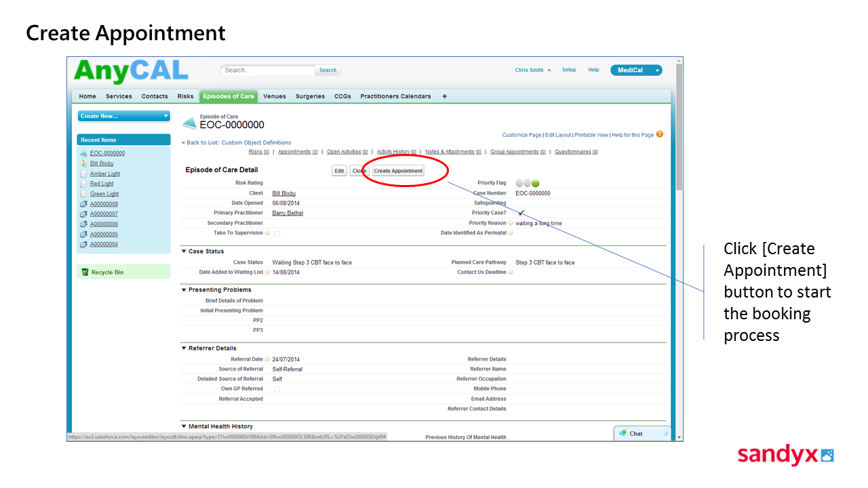Open the Practitioners Calendars tab

[395, 96]
